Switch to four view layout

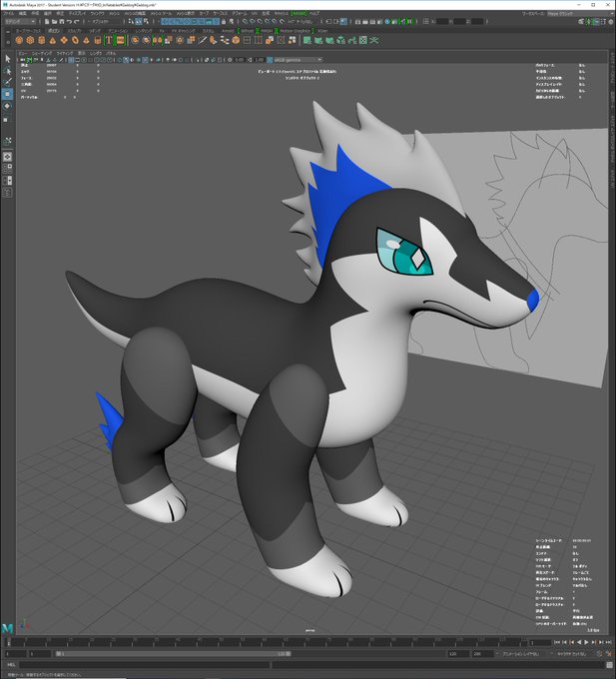tap(7, 168)
